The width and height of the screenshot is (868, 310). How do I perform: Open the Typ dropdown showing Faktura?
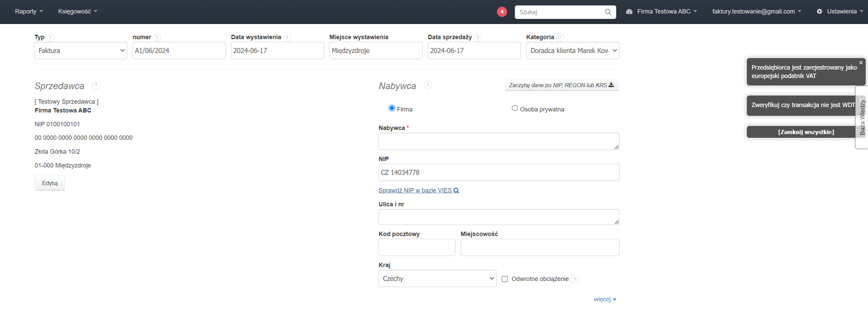(x=81, y=51)
